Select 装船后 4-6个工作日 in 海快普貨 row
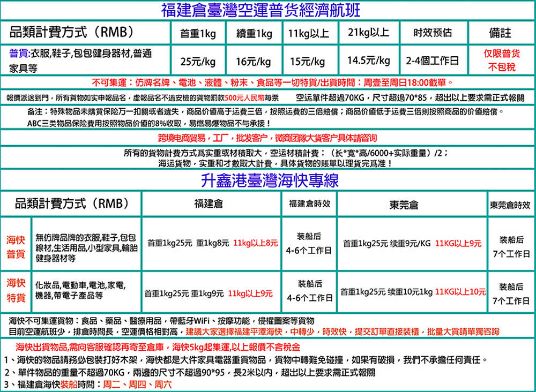This screenshot has height=392, width=536. point(309,244)
